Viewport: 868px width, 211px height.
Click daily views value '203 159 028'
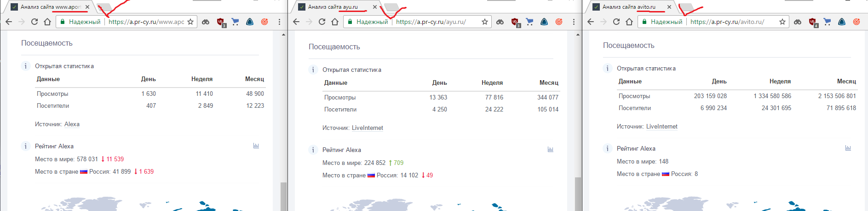tap(710, 96)
